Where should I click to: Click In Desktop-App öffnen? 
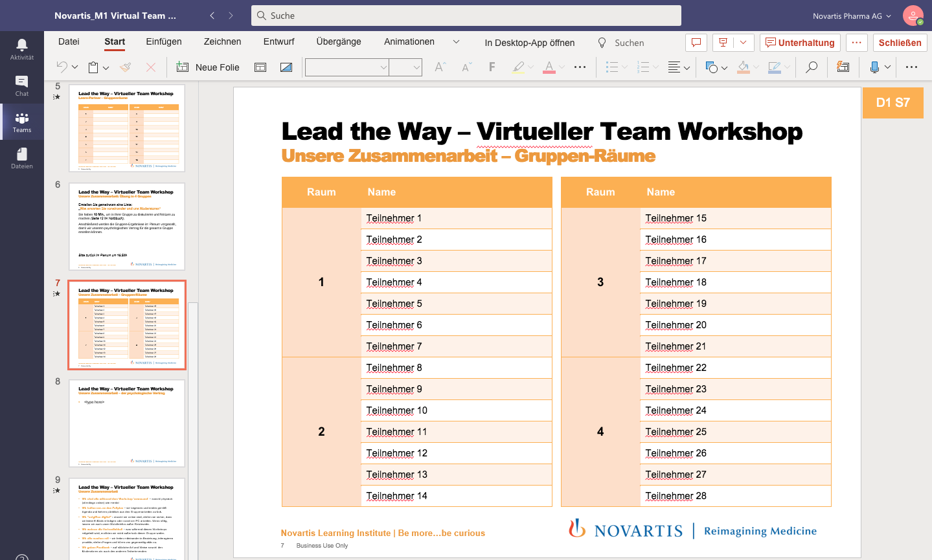click(530, 43)
